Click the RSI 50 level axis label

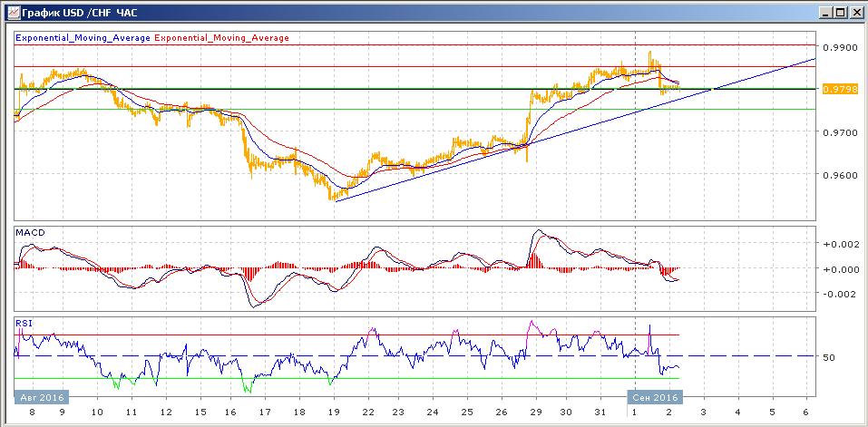pos(829,358)
